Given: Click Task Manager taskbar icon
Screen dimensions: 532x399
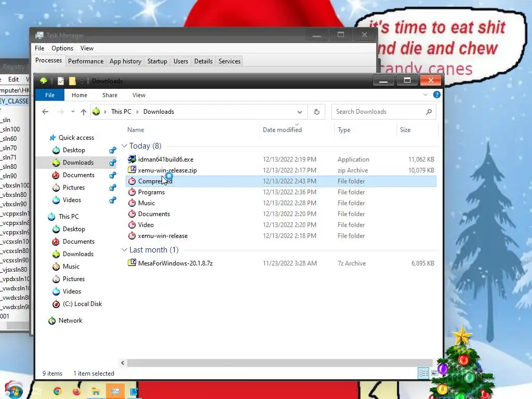Looking at the screenshot, I should tap(115, 392).
